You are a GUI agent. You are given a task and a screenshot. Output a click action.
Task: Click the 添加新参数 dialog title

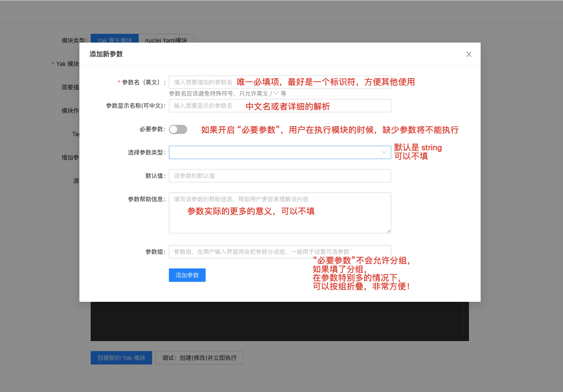pos(106,54)
